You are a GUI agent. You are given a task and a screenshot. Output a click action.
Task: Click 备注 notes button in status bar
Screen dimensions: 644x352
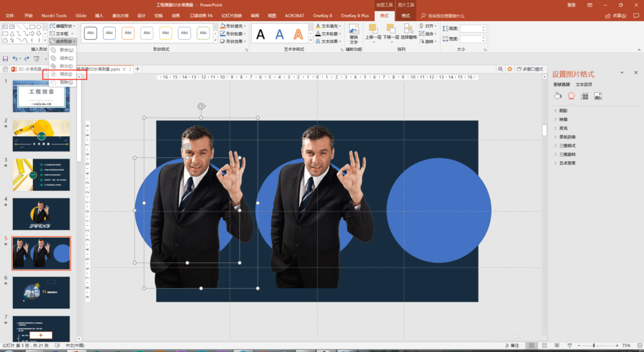(x=512, y=346)
